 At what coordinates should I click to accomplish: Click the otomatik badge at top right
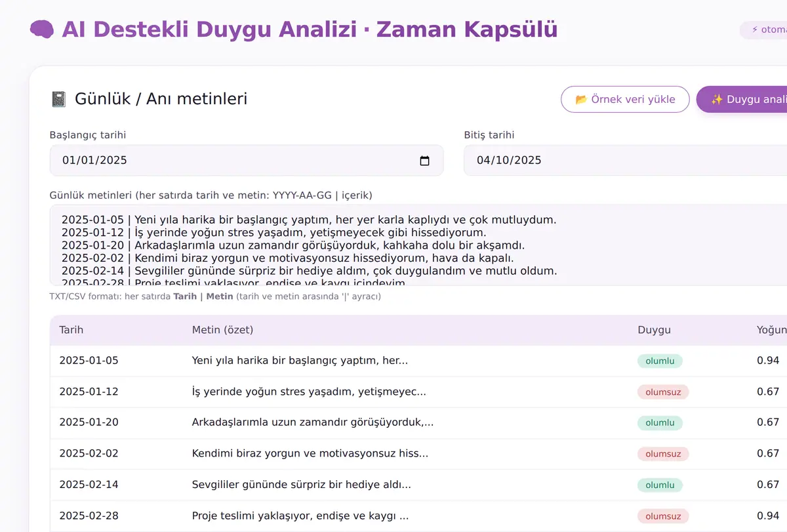[x=763, y=30]
